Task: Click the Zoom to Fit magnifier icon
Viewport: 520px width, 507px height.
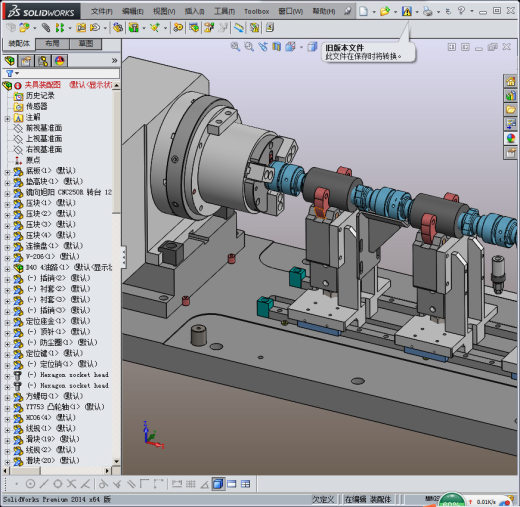Action: 235,47
